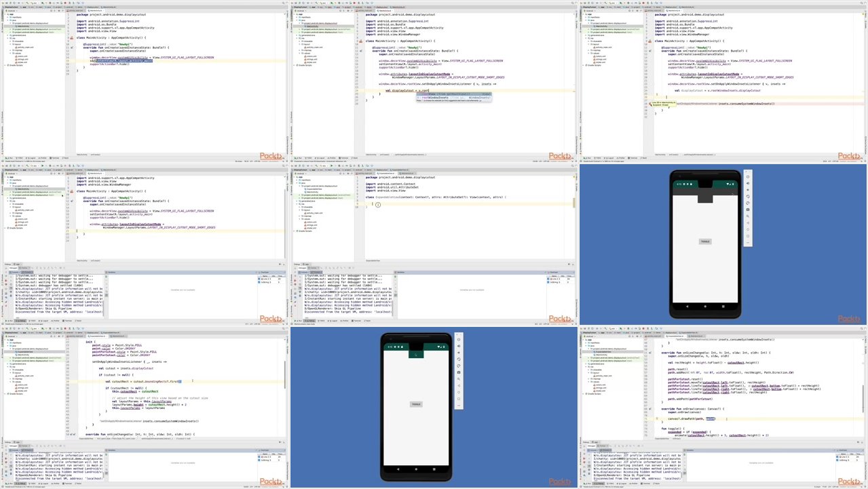Open the thumbnail showing the code autocomplete popup

(434, 81)
